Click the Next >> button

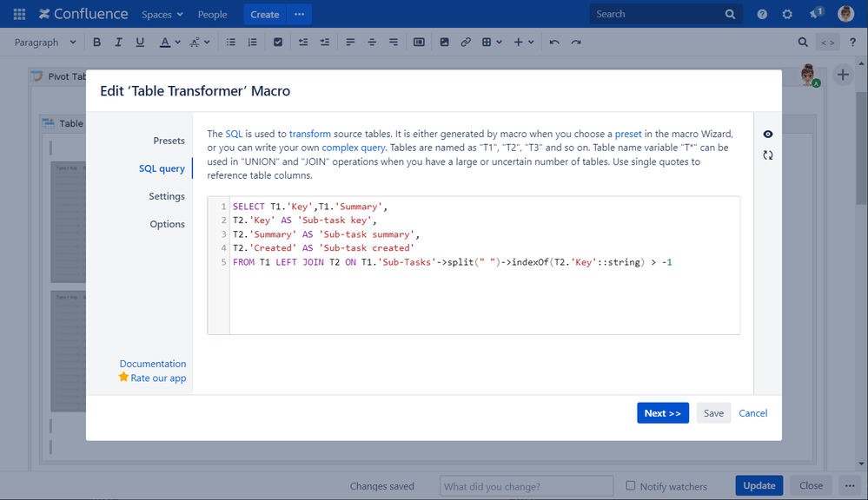663,413
